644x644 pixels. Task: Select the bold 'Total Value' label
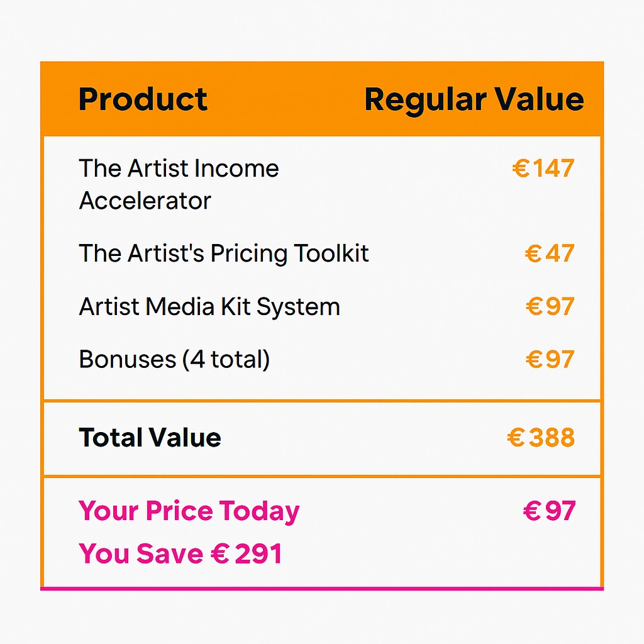(150, 438)
